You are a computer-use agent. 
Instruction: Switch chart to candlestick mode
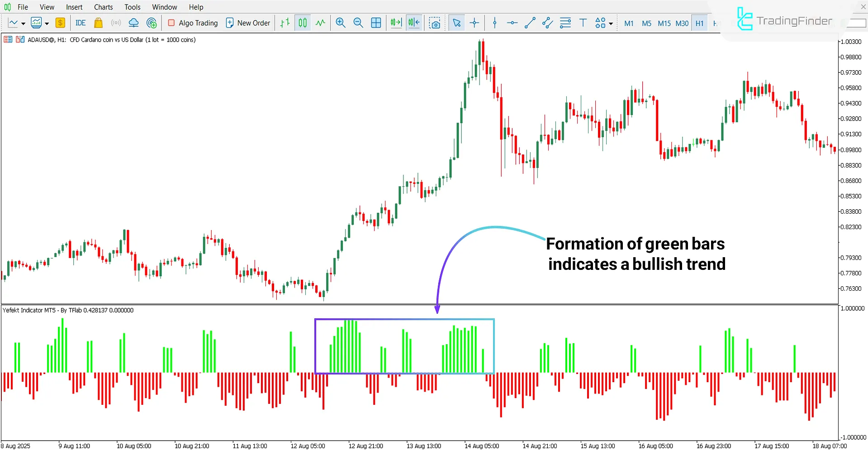tap(302, 23)
